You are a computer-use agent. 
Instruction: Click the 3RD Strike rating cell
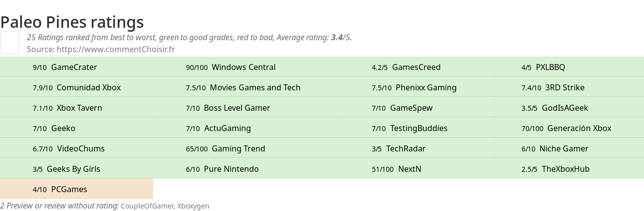pos(553,87)
